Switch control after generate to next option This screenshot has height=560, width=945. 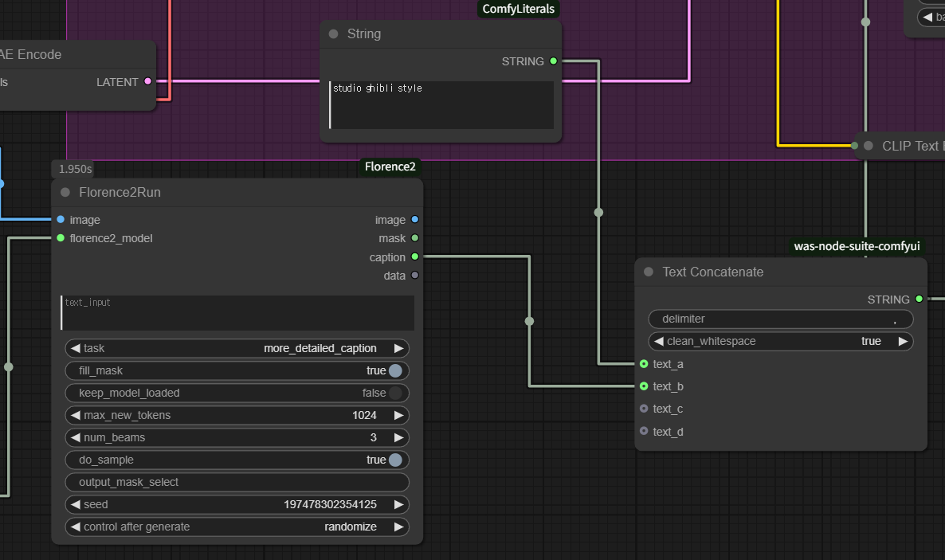(x=398, y=527)
